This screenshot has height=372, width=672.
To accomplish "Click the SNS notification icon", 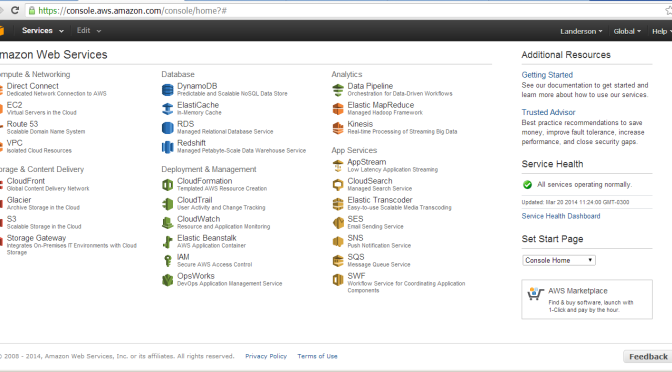I will (x=338, y=242).
